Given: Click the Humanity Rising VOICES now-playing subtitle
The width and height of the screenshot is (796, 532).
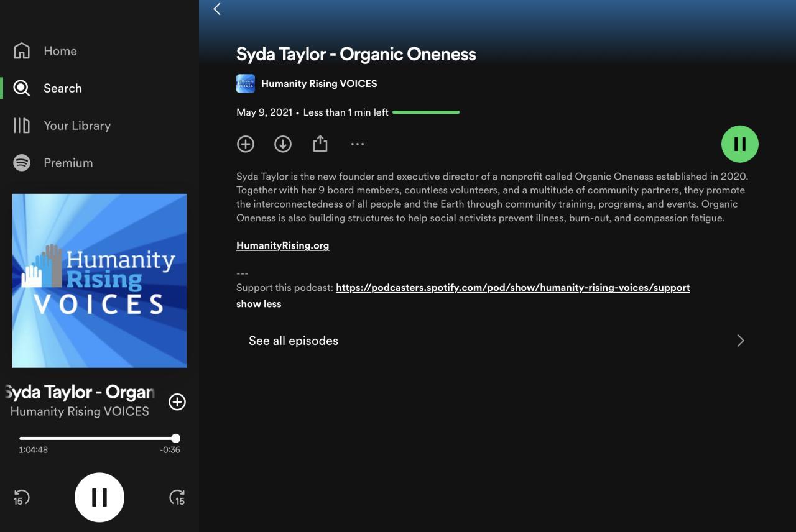Looking at the screenshot, I should pyautogui.click(x=80, y=411).
